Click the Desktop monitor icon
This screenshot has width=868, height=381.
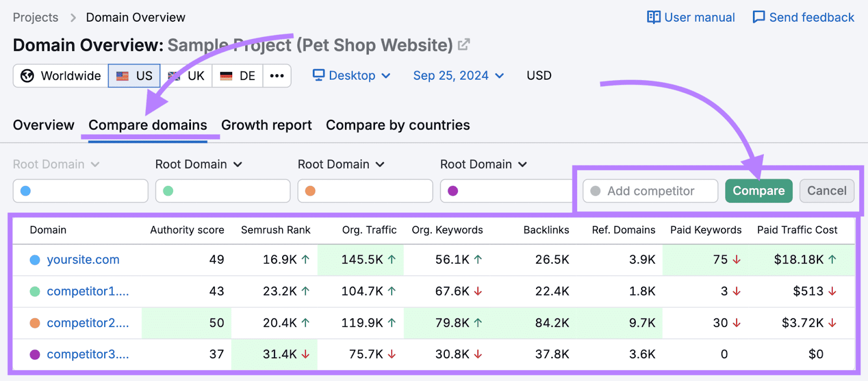pos(318,75)
